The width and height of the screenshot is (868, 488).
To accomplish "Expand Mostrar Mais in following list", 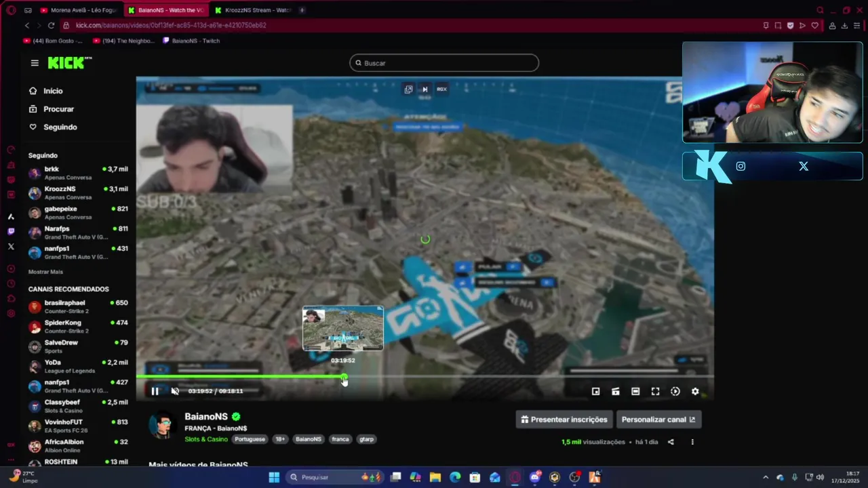I will (x=45, y=272).
